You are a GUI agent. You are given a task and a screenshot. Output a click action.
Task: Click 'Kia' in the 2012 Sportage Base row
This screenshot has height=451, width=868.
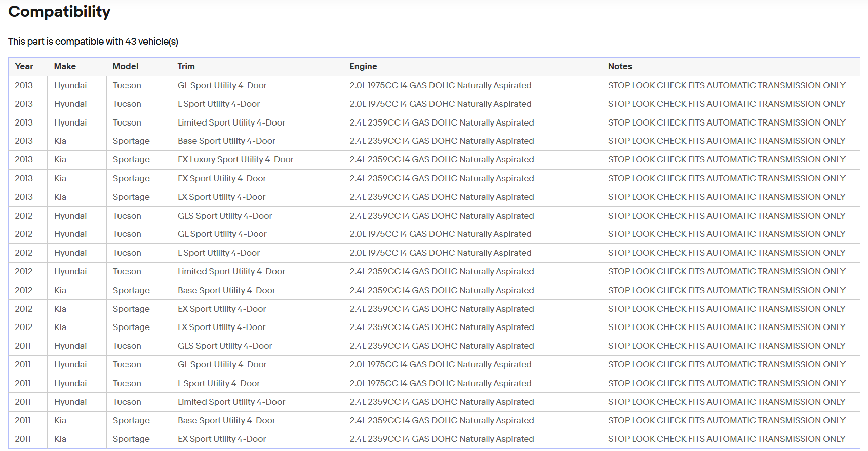pyautogui.click(x=60, y=290)
